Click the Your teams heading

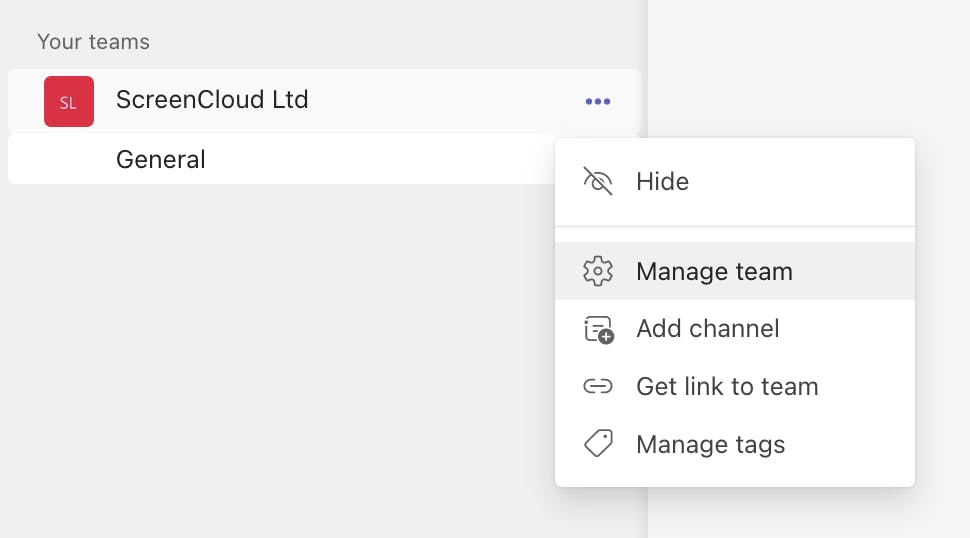pos(93,41)
